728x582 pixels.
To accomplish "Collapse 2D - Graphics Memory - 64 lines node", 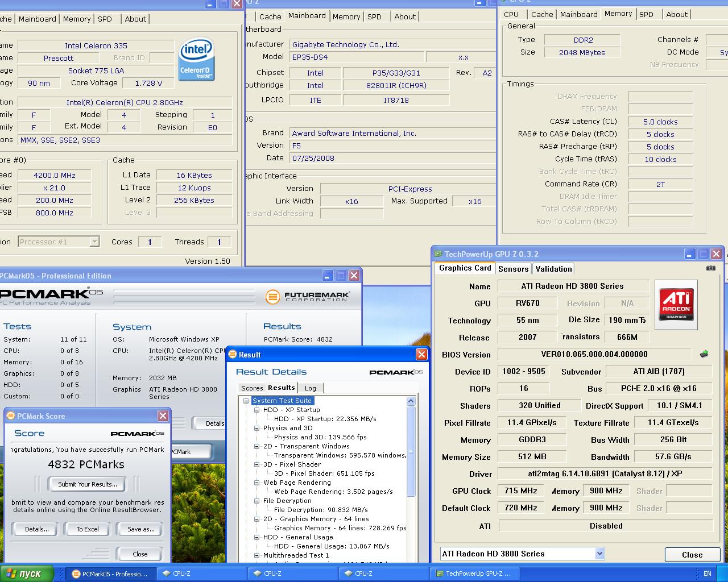I will (x=257, y=519).
